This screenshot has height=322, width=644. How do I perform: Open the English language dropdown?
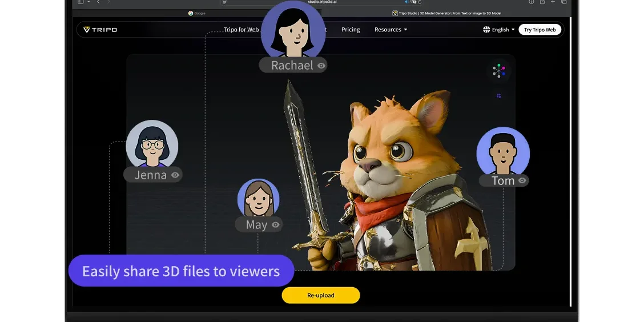click(x=503, y=30)
